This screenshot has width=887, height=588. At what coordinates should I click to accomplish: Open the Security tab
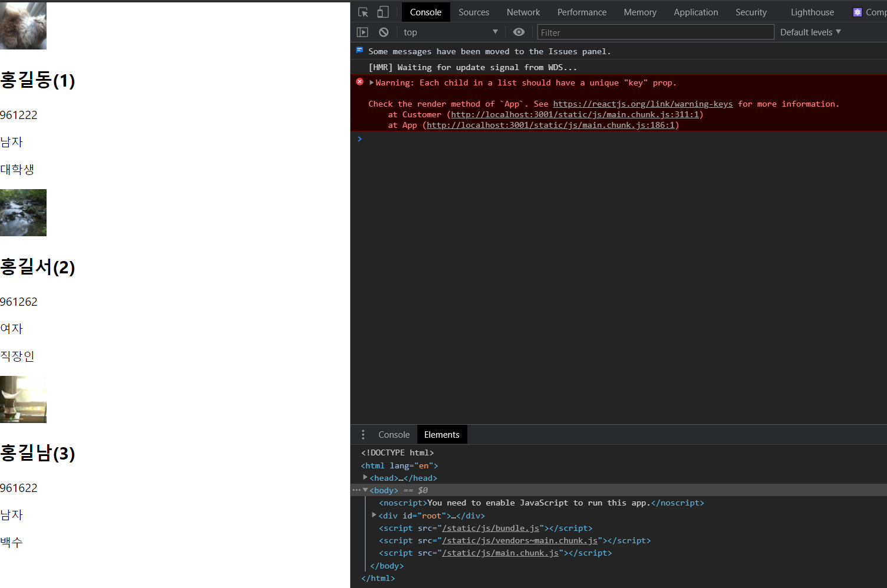[x=751, y=12]
